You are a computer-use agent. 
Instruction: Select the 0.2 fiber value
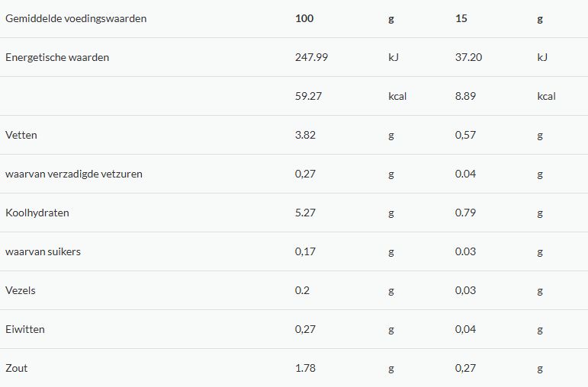[302, 290]
